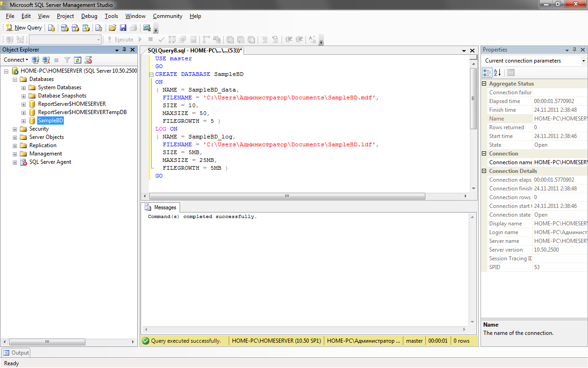588x368 pixels.
Task: Open the Activity Monitor toolbar icon
Action: 147,28
